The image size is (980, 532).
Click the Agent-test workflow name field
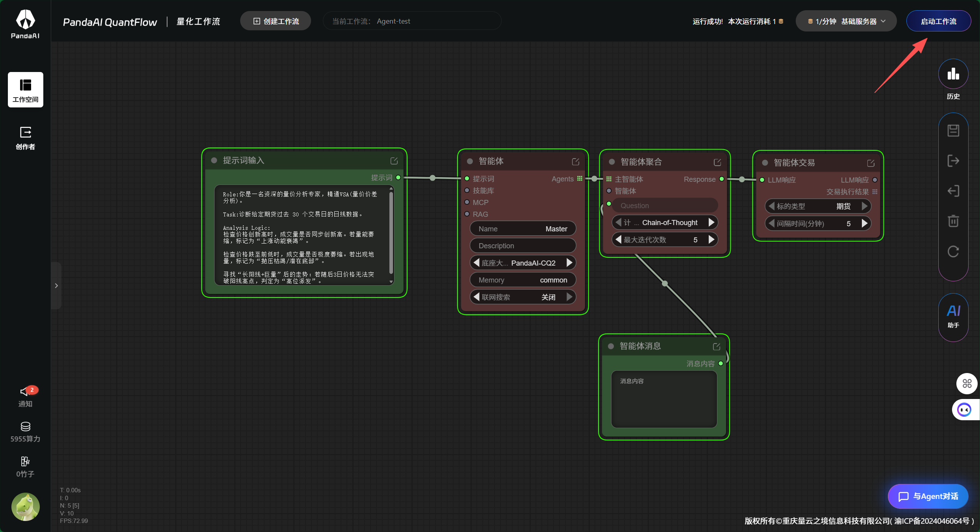[412, 21]
